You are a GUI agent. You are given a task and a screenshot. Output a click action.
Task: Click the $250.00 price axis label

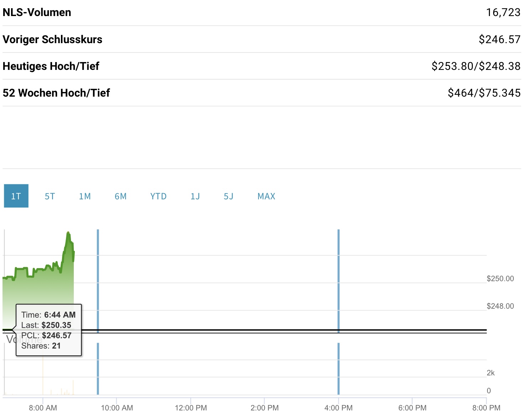point(500,278)
